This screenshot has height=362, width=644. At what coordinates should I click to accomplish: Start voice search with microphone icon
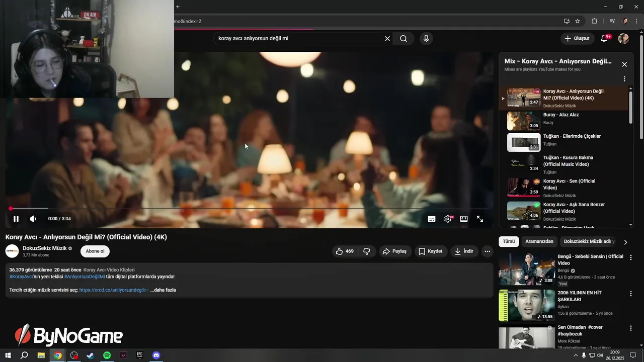(x=426, y=39)
